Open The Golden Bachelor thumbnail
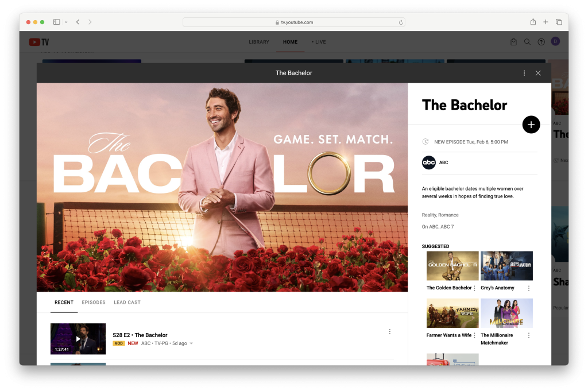 tap(452, 266)
